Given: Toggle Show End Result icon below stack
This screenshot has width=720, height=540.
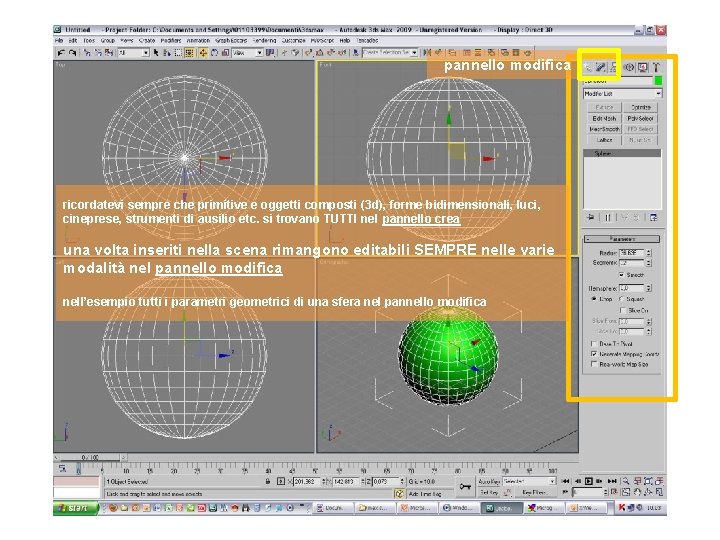Looking at the screenshot, I should pos(608,217).
